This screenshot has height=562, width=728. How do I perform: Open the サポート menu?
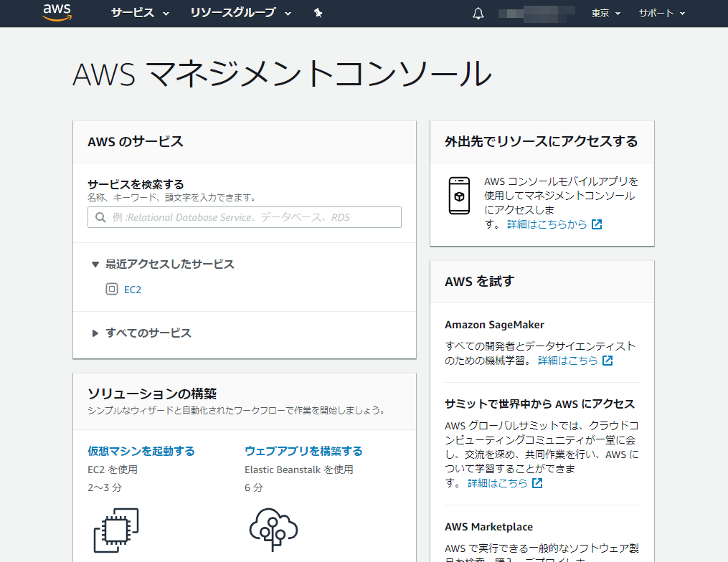661,14
